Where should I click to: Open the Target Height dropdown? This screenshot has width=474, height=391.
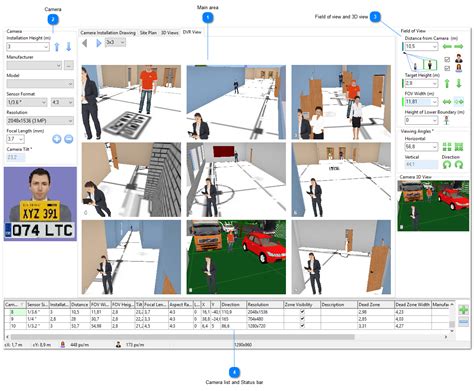click(x=434, y=83)
